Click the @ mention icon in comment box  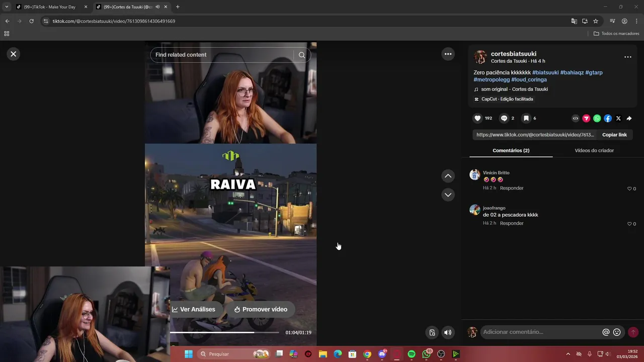[x=606, y=332]
